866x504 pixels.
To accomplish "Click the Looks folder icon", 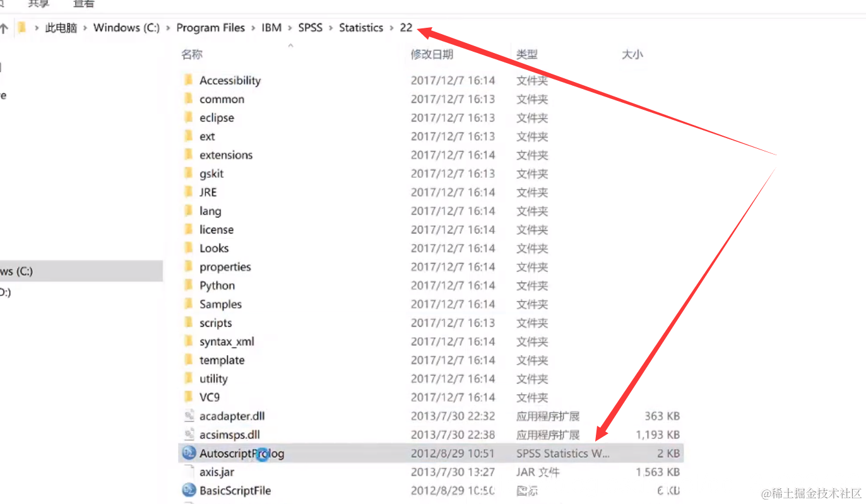I will [x=188, y=248].
